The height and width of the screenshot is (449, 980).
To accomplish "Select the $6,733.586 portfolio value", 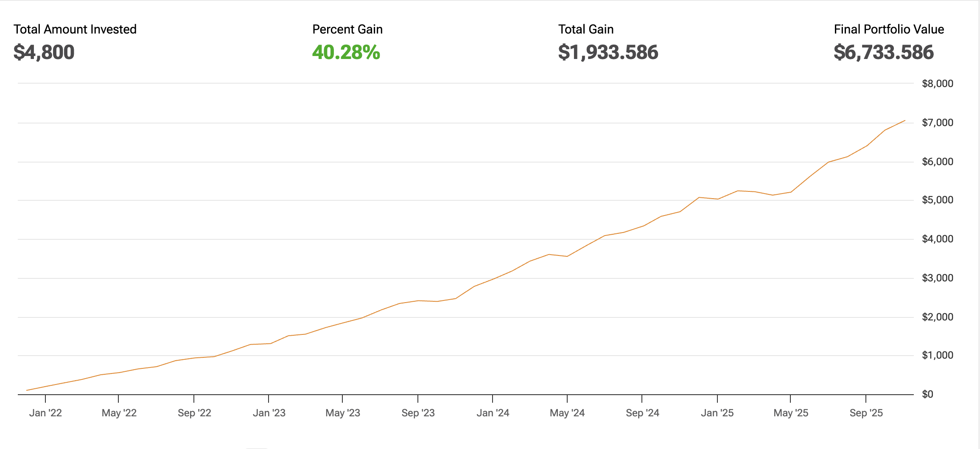I will [884, 52].
